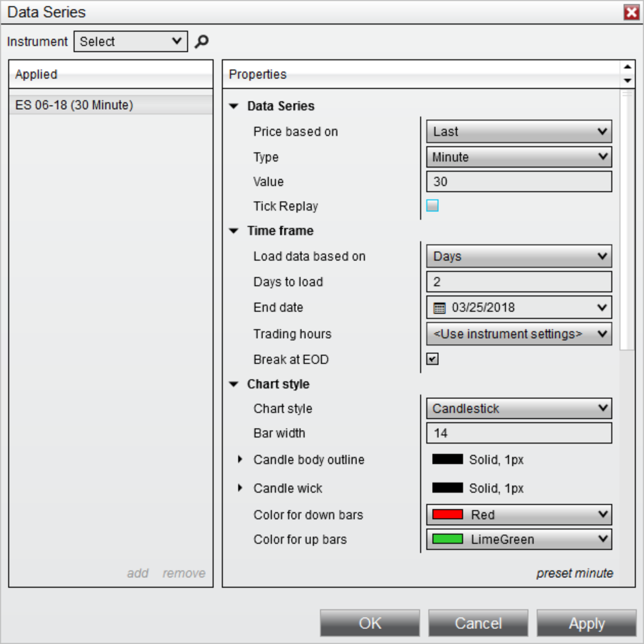Click the Color for down bars label

[309, 515]
